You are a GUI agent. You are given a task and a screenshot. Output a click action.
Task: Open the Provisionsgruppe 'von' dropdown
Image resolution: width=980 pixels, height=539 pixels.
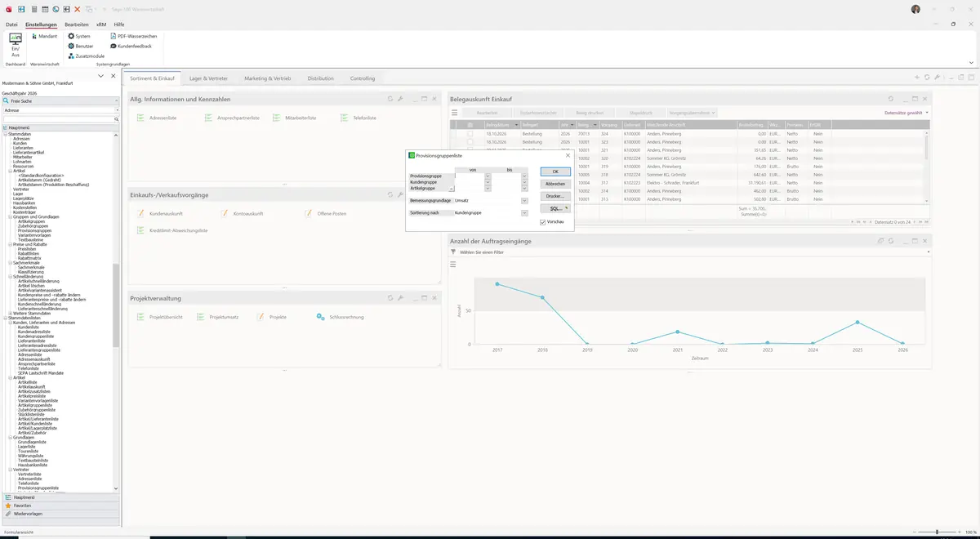[x=488, y=176]
